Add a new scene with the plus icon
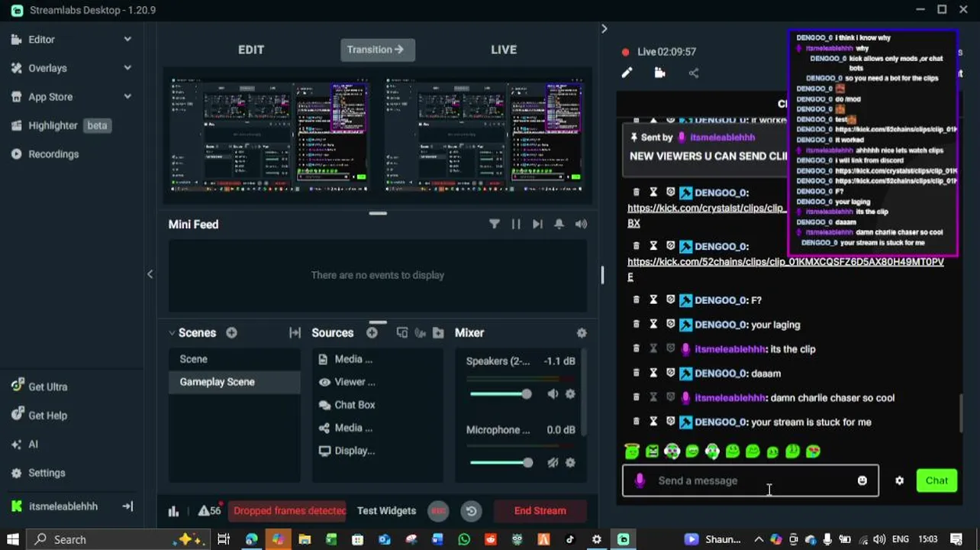980x550 pixels. [231, 333]
